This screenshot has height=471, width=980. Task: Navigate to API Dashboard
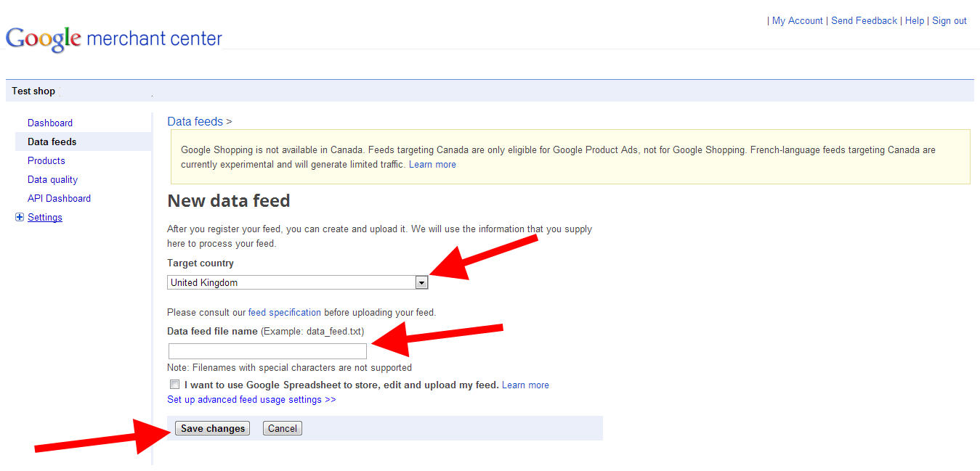coord(59,198)
